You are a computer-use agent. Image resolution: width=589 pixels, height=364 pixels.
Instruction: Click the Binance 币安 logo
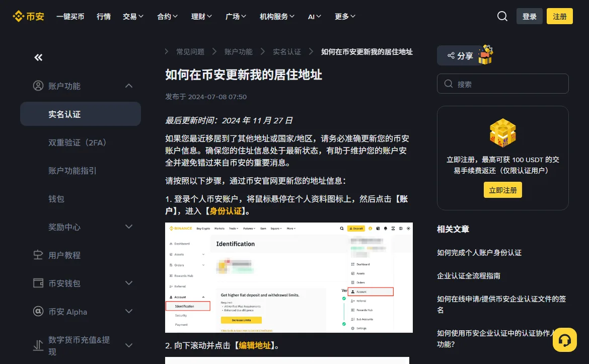coord(29,16)
